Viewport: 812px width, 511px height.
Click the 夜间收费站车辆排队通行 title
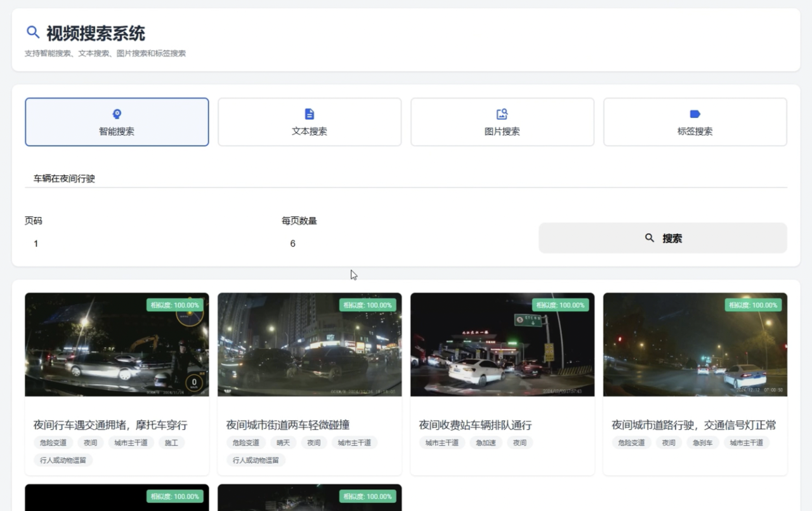point(475,425)
